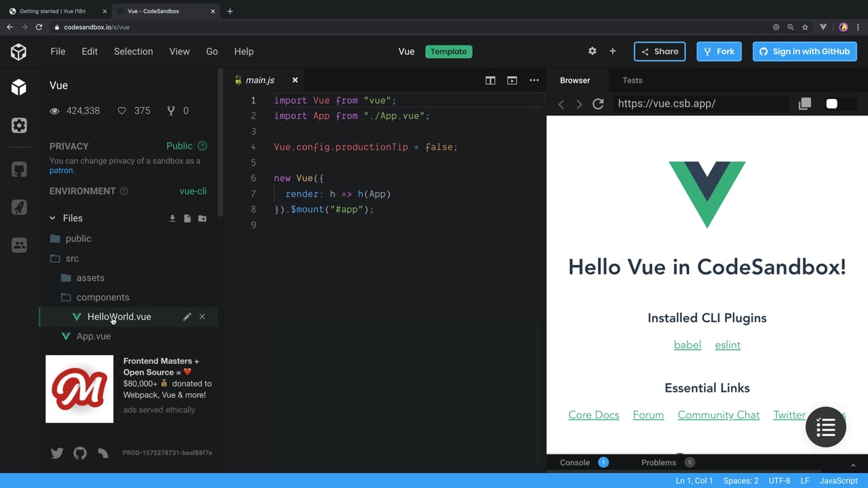868x488 pixels.
Task: Click the Environment help question icon
Action: tap(124, 191)
